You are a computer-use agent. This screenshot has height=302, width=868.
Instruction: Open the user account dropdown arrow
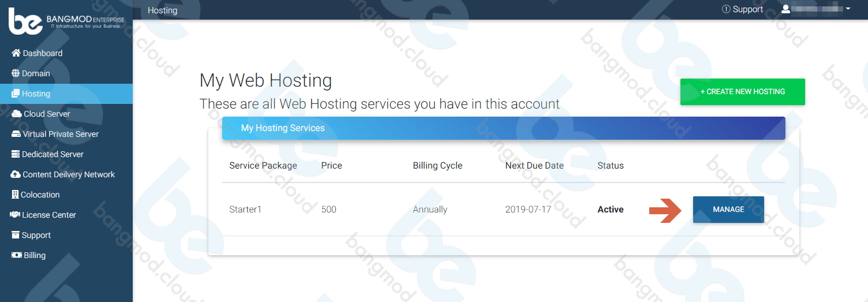(848, 9)
